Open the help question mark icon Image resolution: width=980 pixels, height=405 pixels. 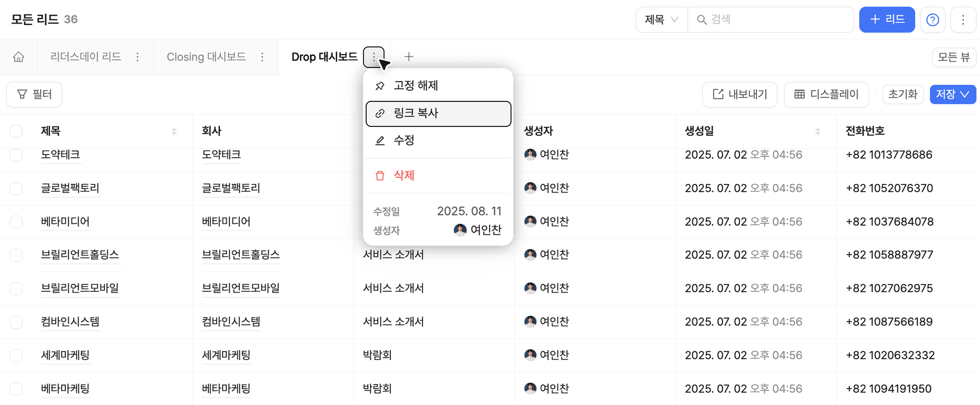[x=932, y=20]
